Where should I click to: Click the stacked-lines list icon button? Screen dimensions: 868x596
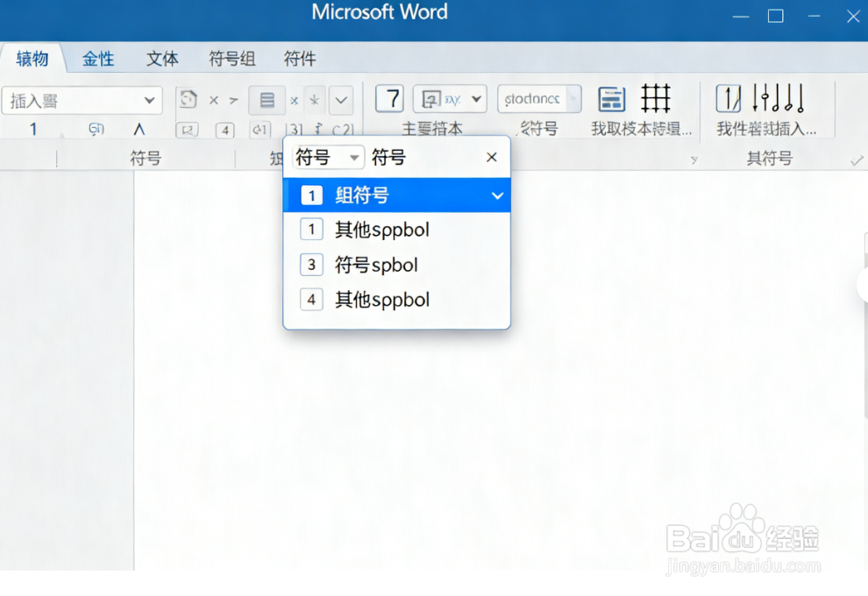[267, 100]
